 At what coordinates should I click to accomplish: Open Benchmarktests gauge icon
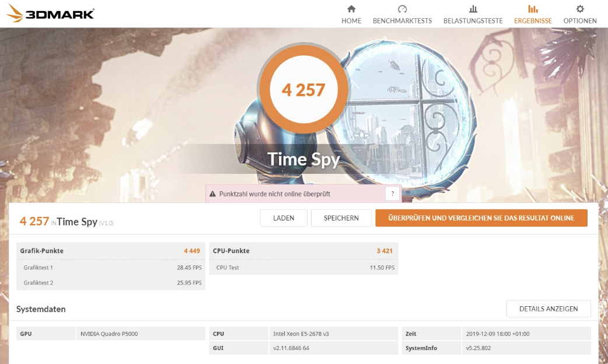click(x=402, y=9)
